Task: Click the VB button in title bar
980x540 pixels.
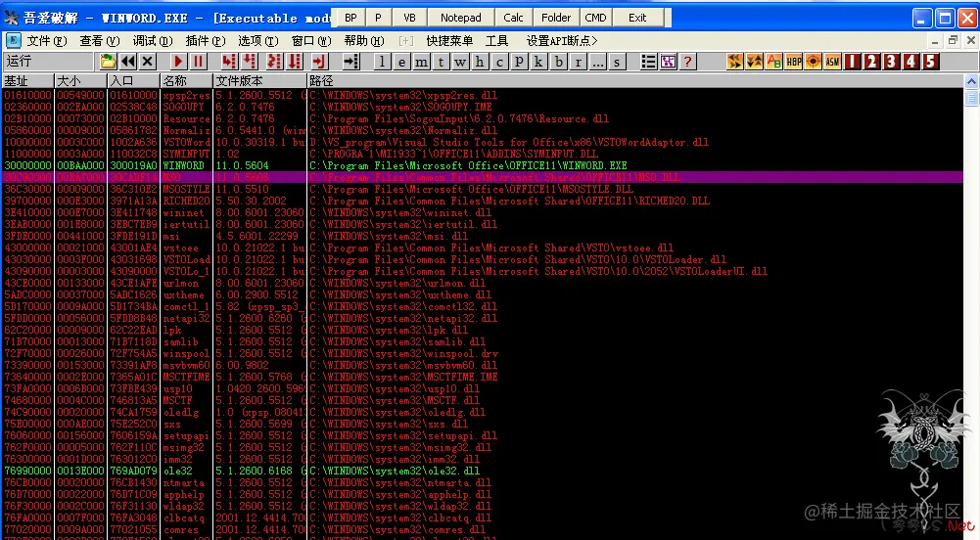Action: tap(409, 18)
